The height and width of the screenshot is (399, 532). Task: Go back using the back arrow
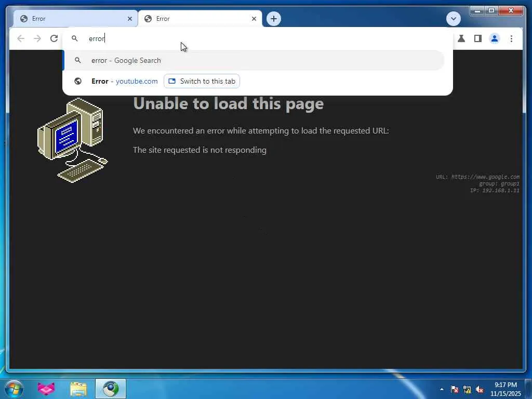(21, 38)
